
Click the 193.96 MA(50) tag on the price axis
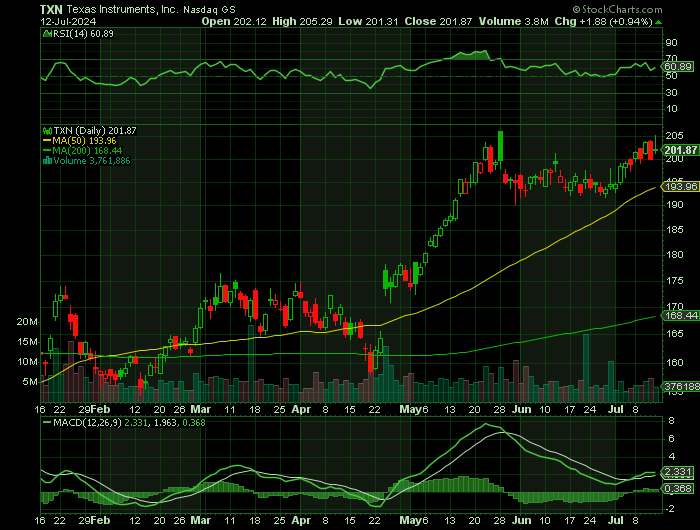point(681,187)
